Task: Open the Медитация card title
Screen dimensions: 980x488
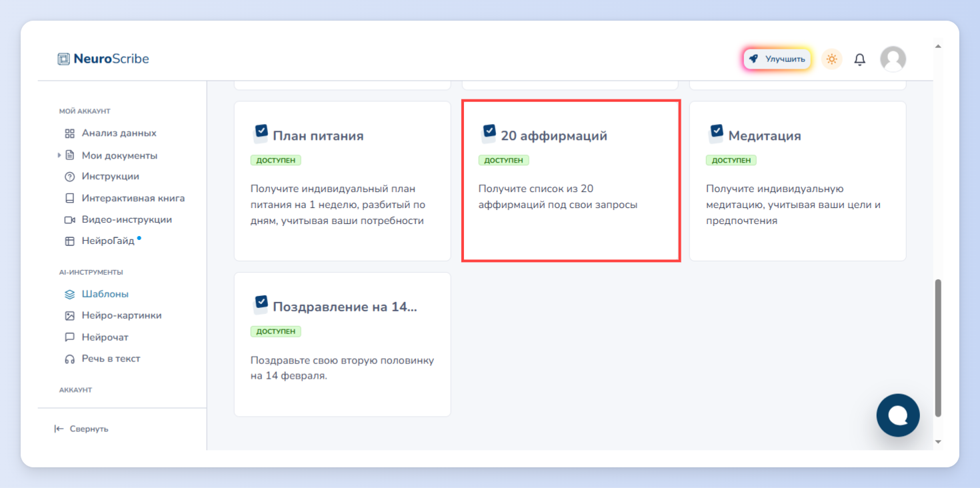Action: (765, 136)
